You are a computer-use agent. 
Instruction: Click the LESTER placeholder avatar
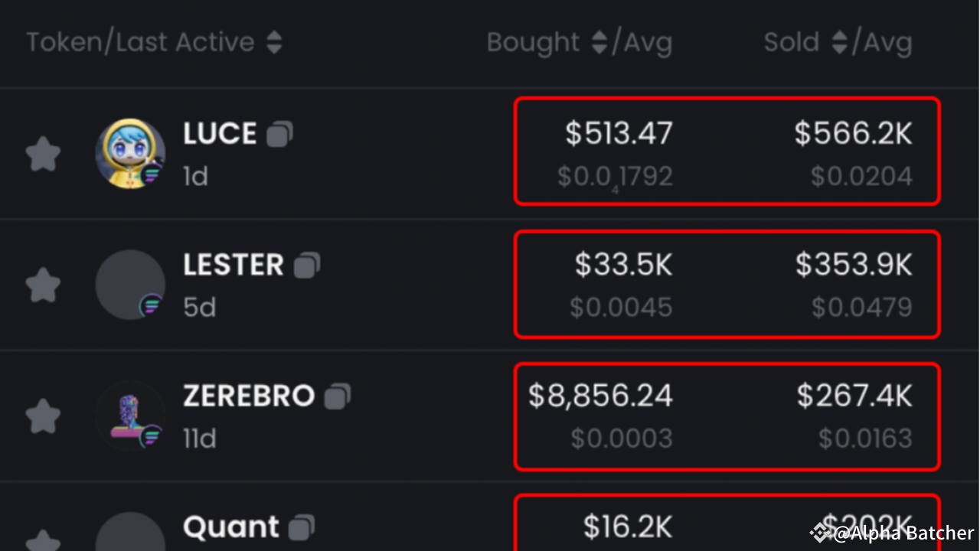130,285
